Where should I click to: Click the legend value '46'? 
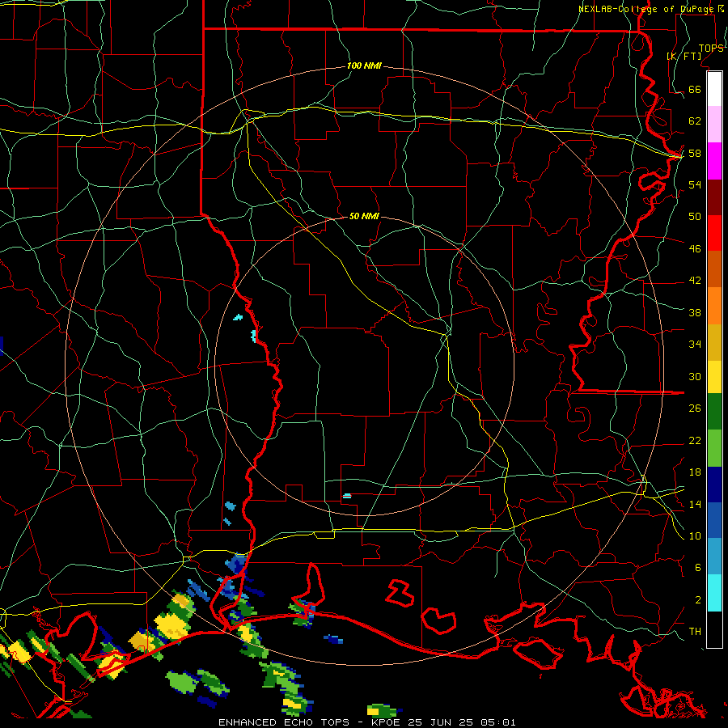pyautogui.click(x=695, y=249)
